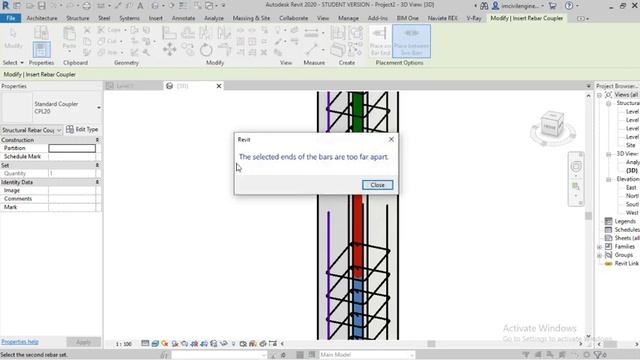Collapse the Views (all) tree node
This screenshot has width=640, height=360.
point(599,95)
